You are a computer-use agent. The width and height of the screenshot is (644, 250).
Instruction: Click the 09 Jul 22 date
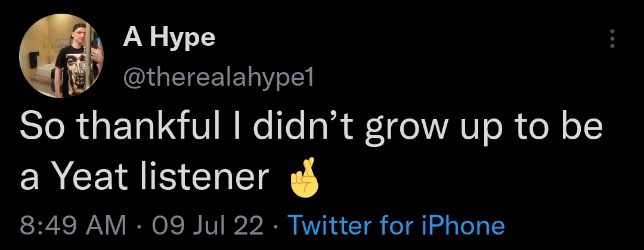[x=208, y=226]
